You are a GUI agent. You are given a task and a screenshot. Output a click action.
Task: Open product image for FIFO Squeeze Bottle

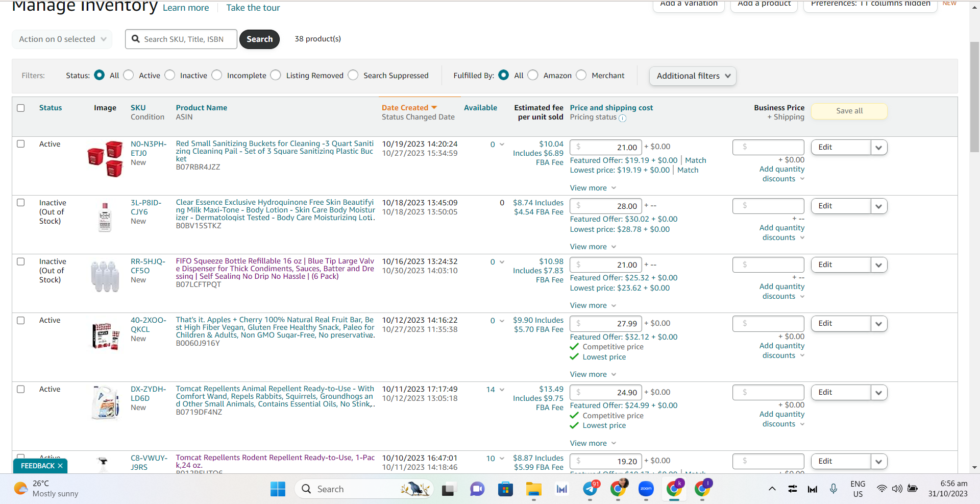(105, 276)
